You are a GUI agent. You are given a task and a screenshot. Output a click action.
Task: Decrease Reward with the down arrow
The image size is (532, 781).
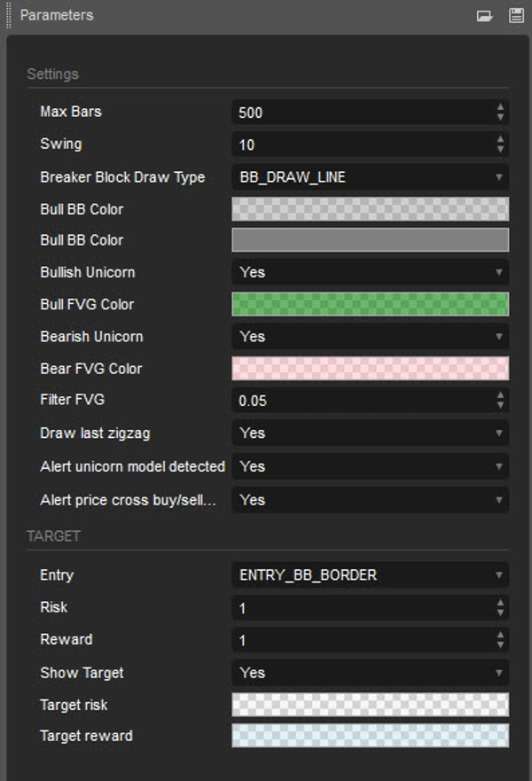click(500, 645)
